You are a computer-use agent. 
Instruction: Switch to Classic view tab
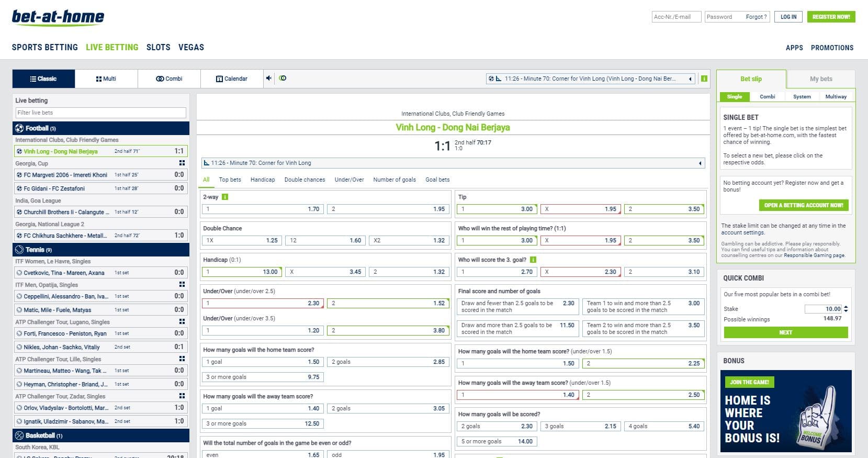[43, 79]
